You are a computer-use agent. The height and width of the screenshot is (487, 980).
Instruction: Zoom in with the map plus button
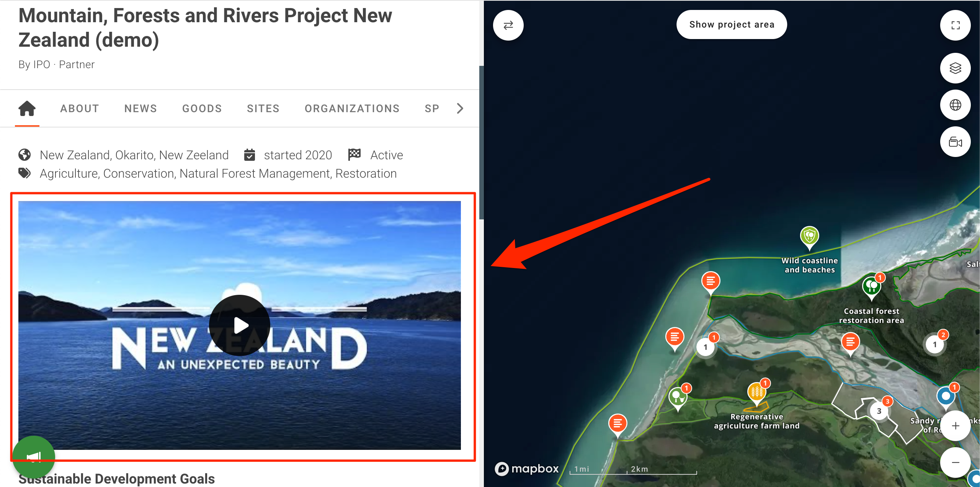[955, 426]
